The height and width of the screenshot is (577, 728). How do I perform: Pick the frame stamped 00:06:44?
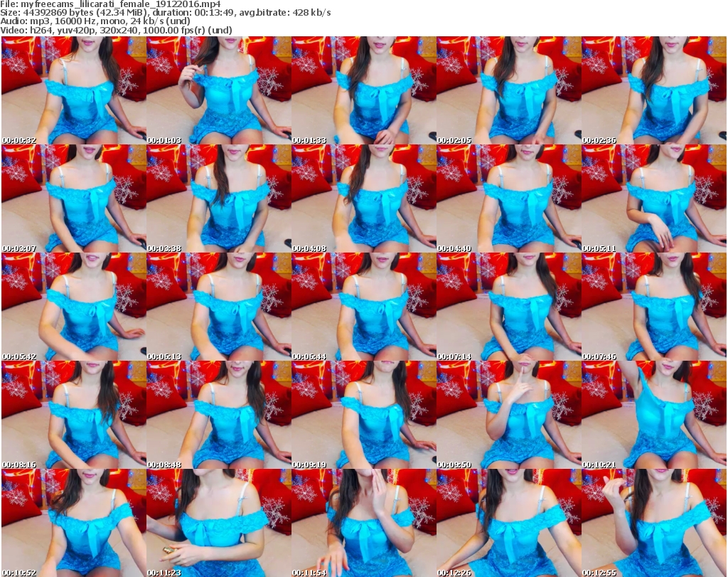coord(363,307)
